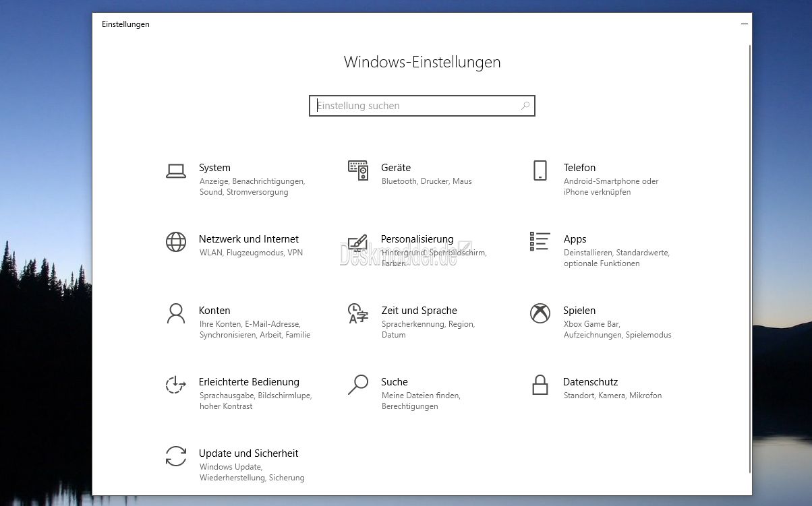Screen dimensions: 812x506
Task: Click the magnifier icon inside the search box
Action: (525, 106)
